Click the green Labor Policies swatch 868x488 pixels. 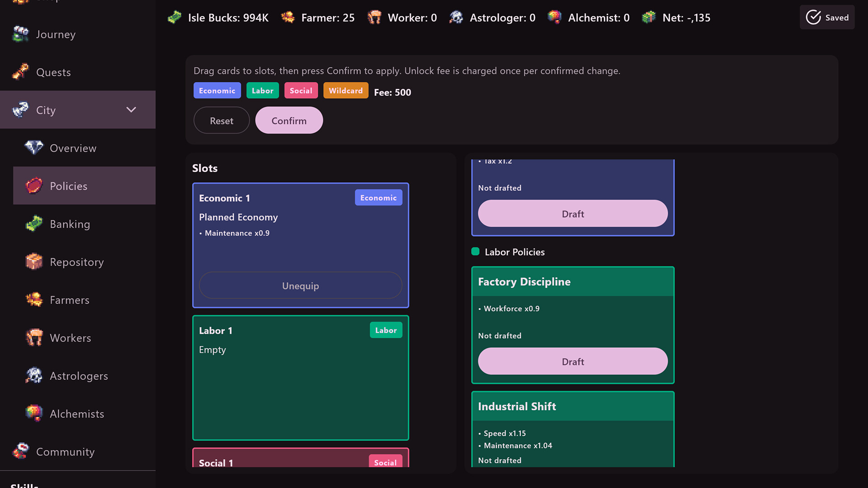[475, 252]
